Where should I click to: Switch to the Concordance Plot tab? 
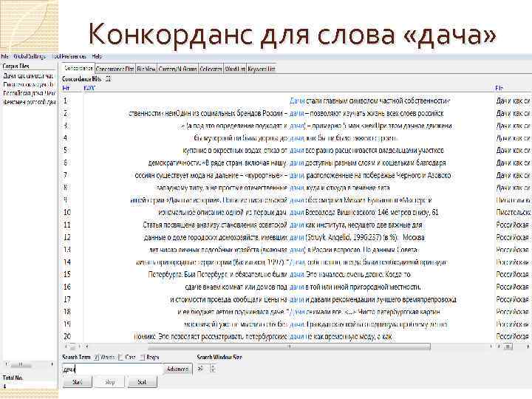[x=115, y=69]
